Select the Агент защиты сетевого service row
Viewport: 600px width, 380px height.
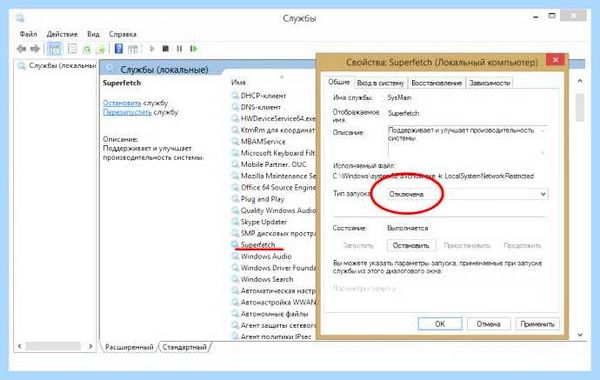point(273,325)
